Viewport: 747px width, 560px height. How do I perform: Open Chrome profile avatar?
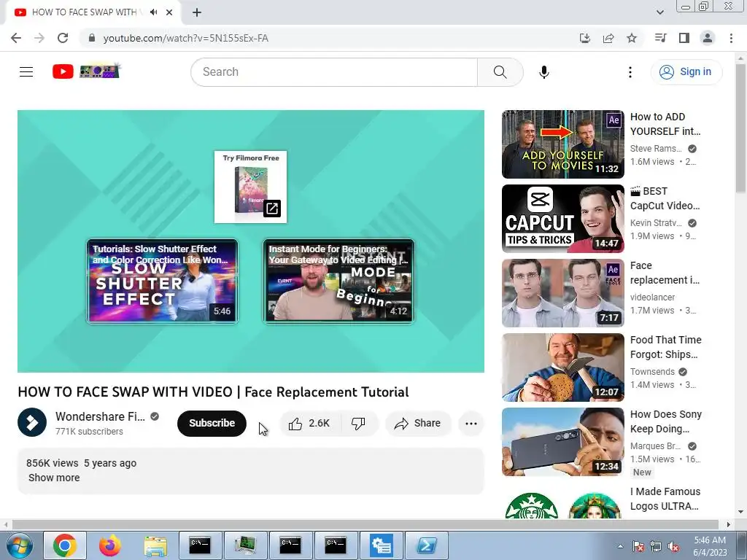pos(708,38)
